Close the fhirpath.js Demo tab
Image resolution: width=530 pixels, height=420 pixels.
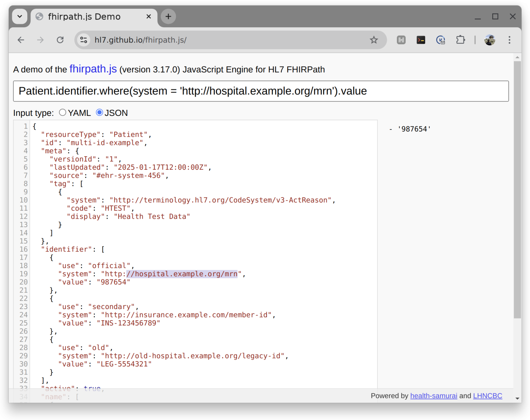coord(149,16)
